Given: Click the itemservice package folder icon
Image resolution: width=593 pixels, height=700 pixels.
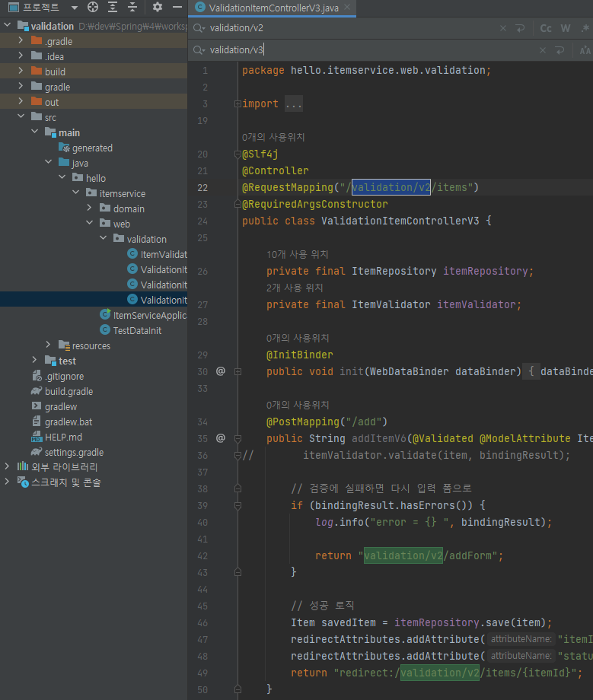Looking at the screenshot, I should (91, 192).
